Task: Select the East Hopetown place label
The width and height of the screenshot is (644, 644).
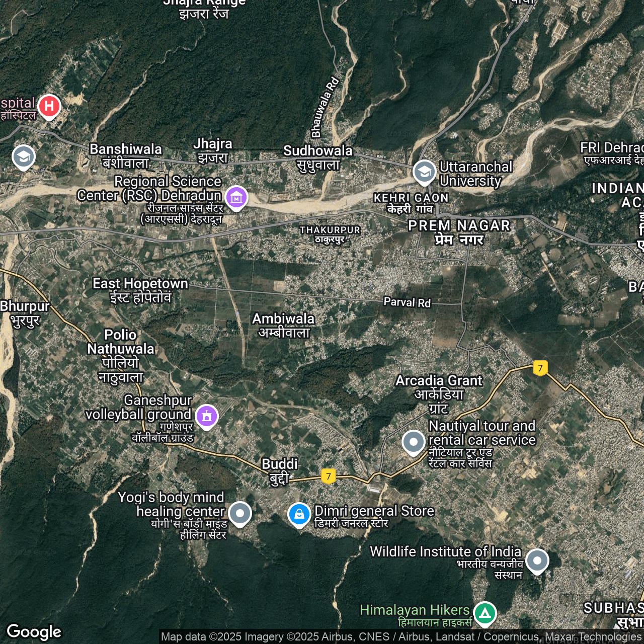Action: pos(140,290)
